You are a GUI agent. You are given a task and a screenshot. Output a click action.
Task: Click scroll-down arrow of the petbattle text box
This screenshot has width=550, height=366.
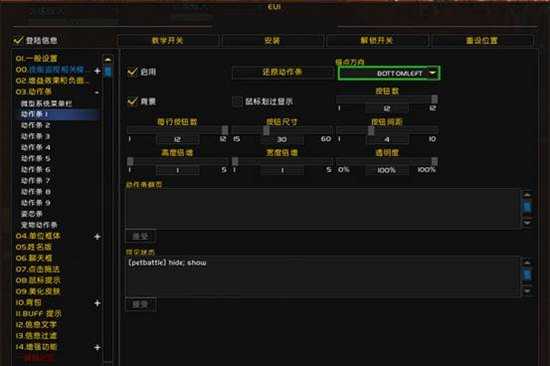tap(527, 291)
